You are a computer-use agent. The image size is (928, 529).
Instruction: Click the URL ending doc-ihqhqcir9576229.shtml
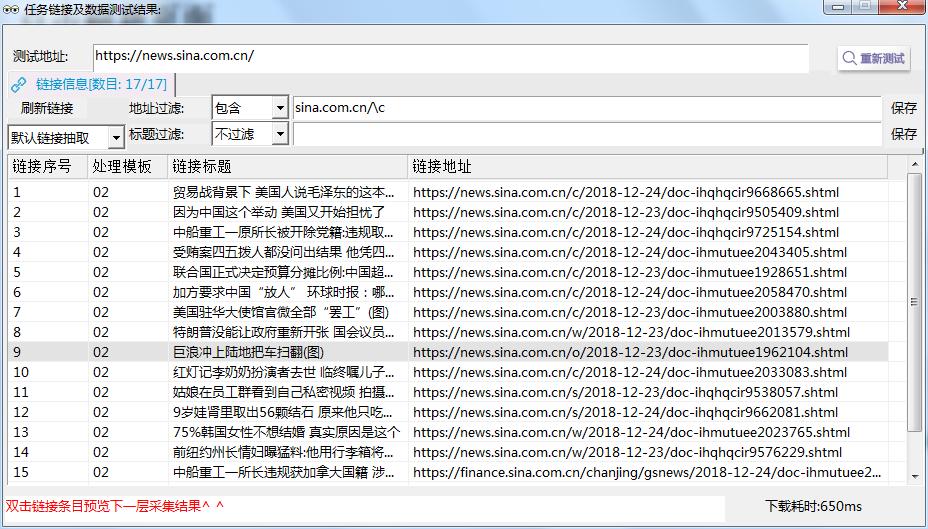[627, 453]
